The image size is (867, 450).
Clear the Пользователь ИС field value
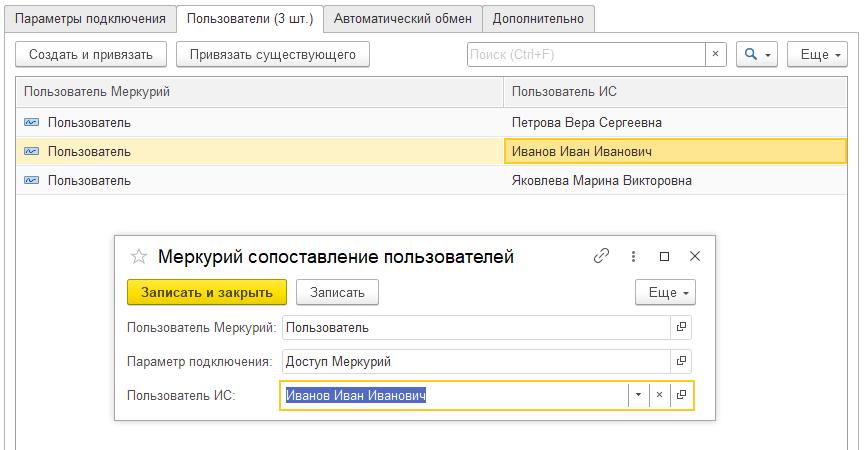[659, 395]
